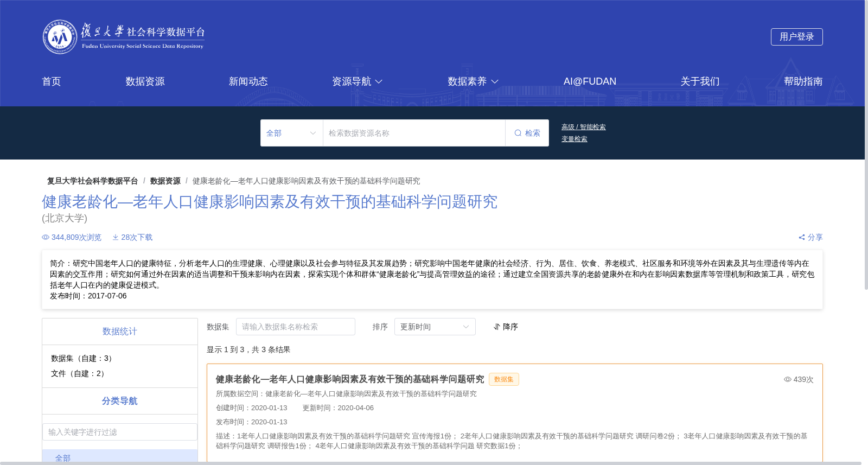Click the share icon next to 分享
Viewport: 868px width, 465px height.
(x=802, y=237)
